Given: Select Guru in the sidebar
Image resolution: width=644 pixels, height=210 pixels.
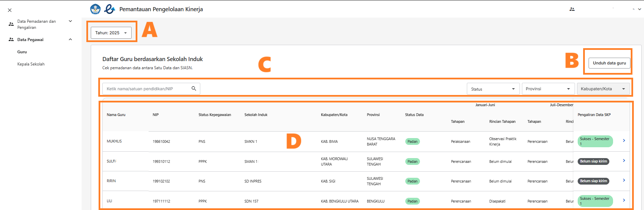Looking at the screenshot, I should tap(22, 52).
